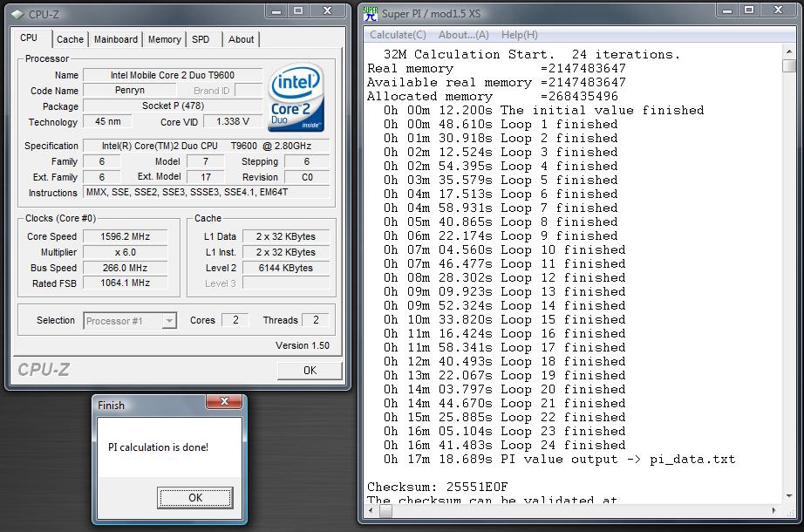The width and height of the screenshot is (804, 532).
Task: Click the Super PI vertical scrollbar thumb
Action: (789, 66)
